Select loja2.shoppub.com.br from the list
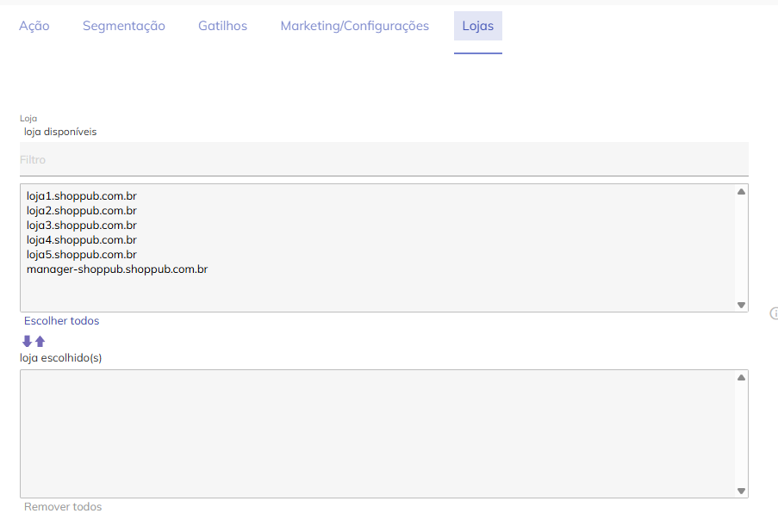This screenshot has width=778, height=532. tap(82, 211)
